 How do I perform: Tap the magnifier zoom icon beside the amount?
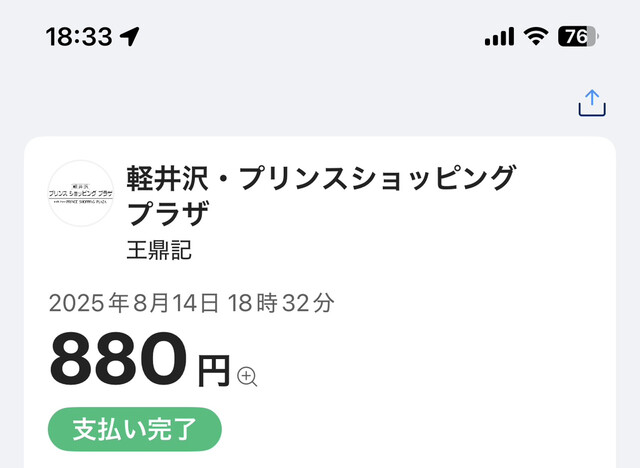(248, 376)
